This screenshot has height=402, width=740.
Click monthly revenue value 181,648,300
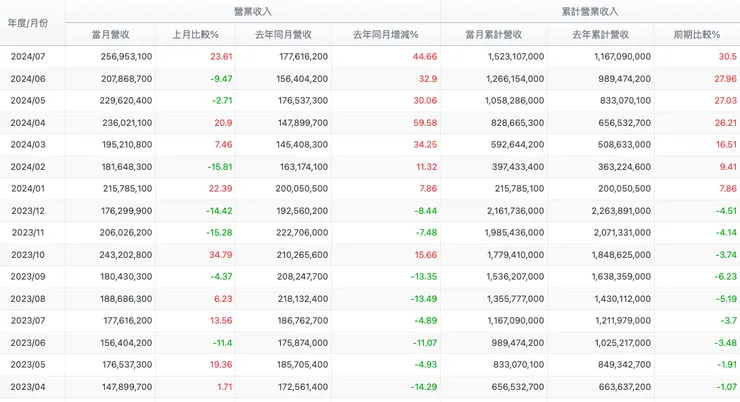click(127, 167)
